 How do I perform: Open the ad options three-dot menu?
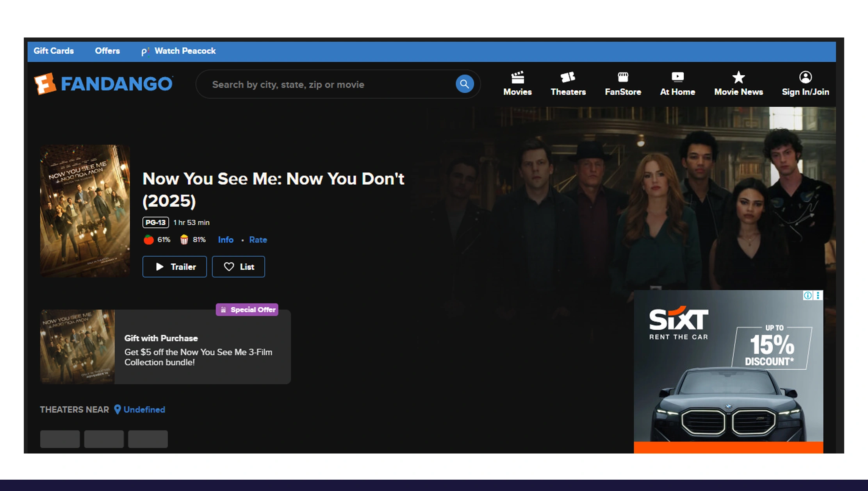[x=818, y=296]
